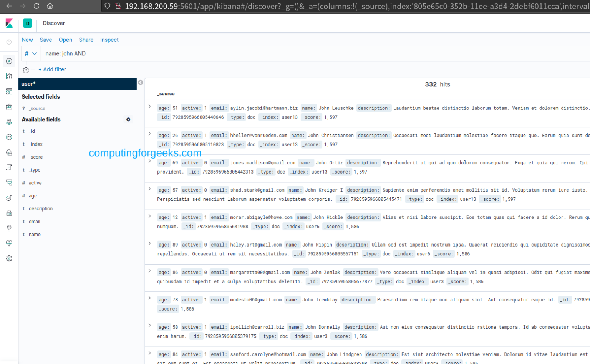Viewport: 590px width, 364px height.
Task: Open the query language dropdown
Action: 31,53
